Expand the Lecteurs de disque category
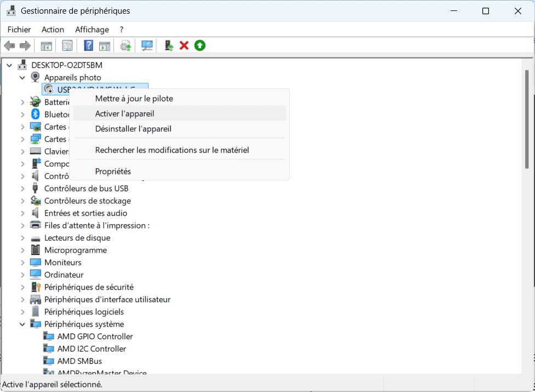535x392 pixels. tap(22, 238)
